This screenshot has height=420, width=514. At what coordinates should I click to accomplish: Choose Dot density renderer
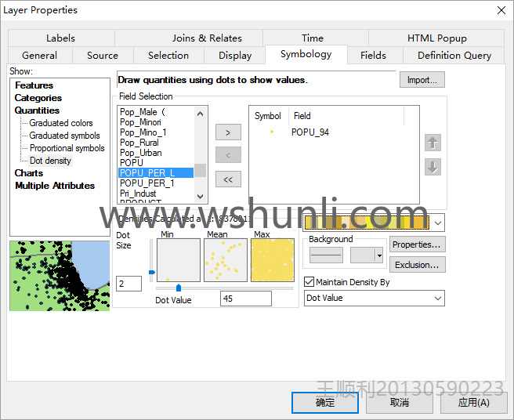click(50, 161)
